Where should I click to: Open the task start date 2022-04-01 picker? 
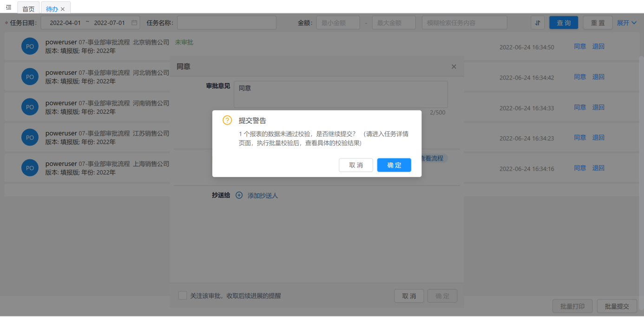[x=65, y=23]
